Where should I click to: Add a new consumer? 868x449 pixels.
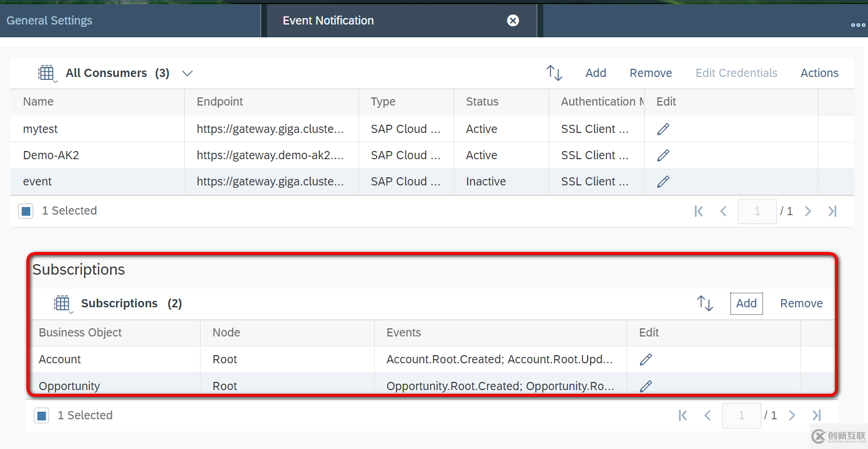coord(596,73)
